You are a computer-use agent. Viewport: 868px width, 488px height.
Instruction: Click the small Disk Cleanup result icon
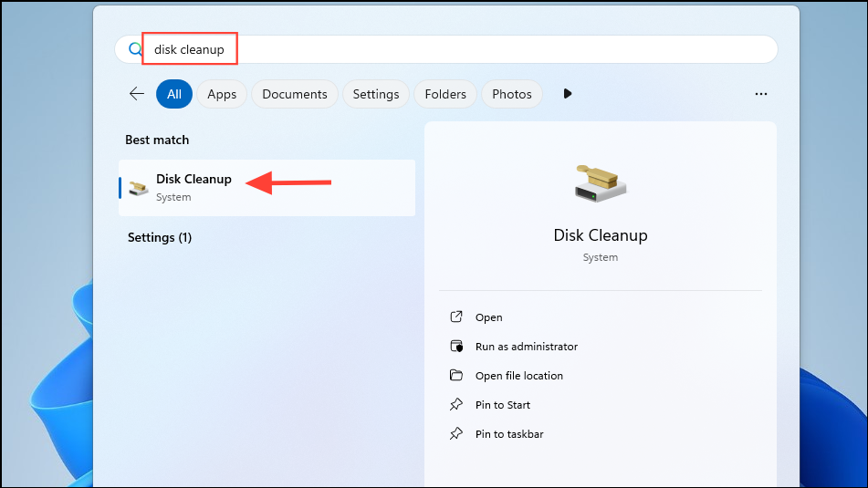pyautogui.click(x=139, y=188)
